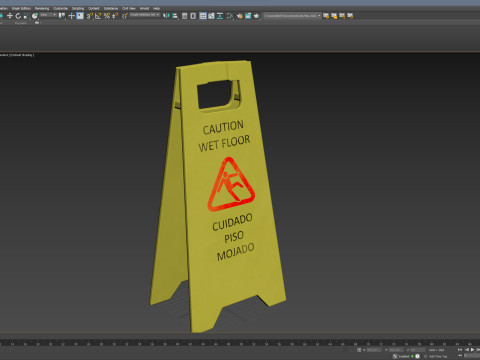Click the third project folder icon after the path dropdown
This screenshot has width=480, height=360.
click(342, 16)
